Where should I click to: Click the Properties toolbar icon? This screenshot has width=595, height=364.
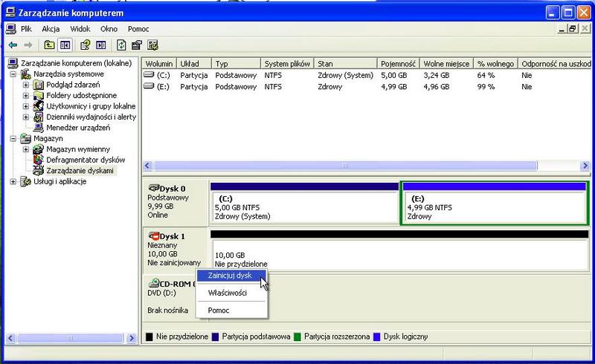tap(137, 45)
